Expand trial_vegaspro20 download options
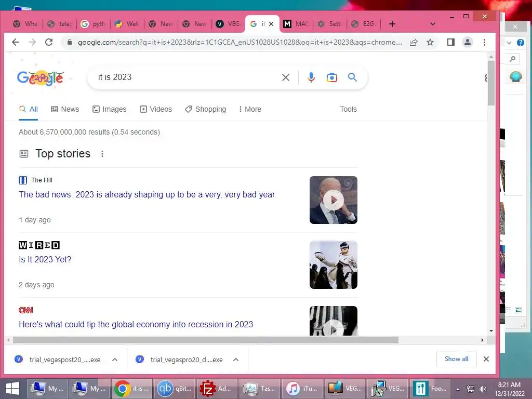This screenshot has height=399, width=532. [236, 360]
